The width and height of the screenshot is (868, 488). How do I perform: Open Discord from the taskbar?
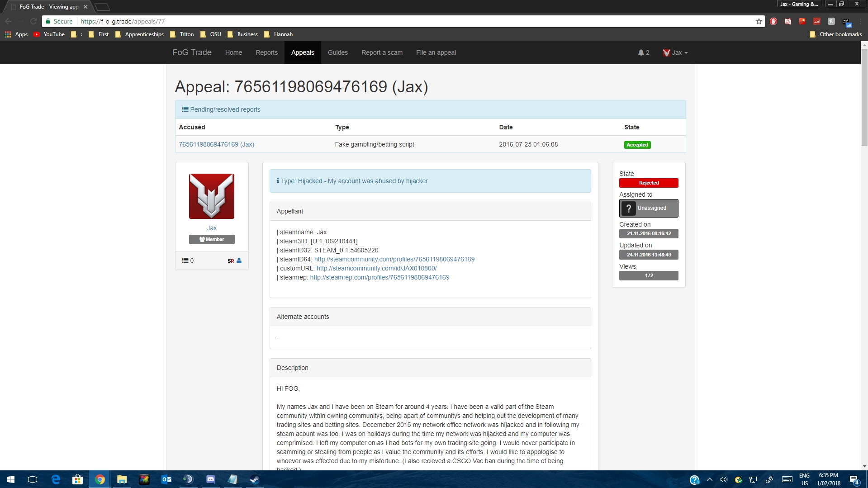coord(211,479)
